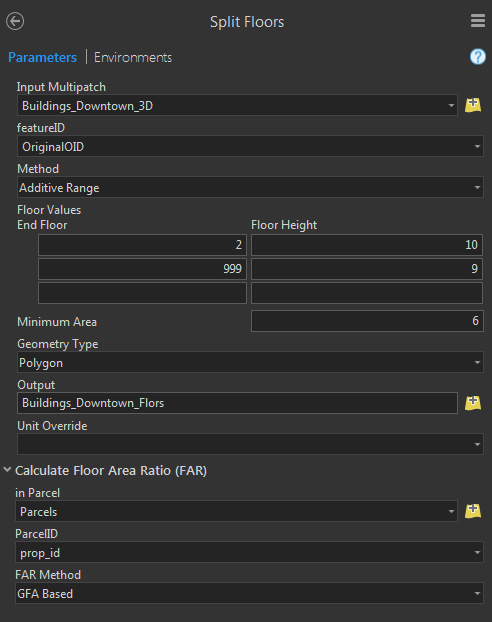Open the FAR Method GFA Based dropdown

[x=249, y=593]
